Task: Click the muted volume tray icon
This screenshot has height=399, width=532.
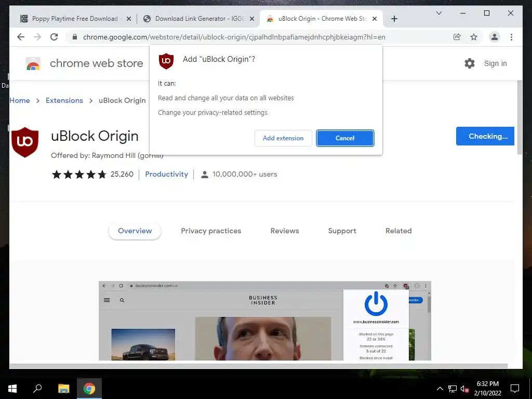Action: (x=465, y=389)
